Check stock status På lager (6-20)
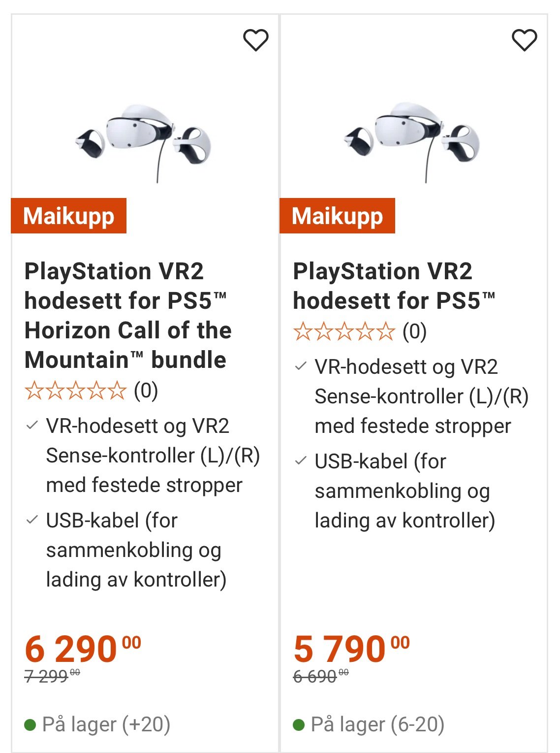This screenshot has width=560, height=753. [x=369, y=724]
